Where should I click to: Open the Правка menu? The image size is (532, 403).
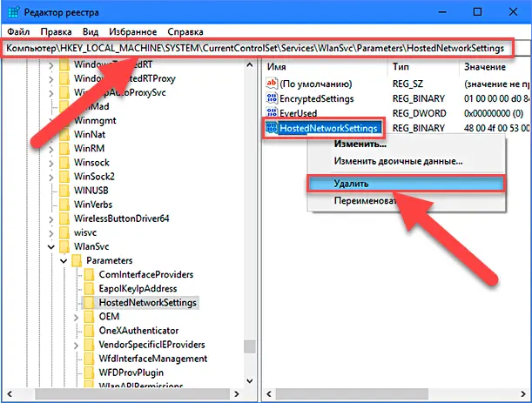click(56, 32)
